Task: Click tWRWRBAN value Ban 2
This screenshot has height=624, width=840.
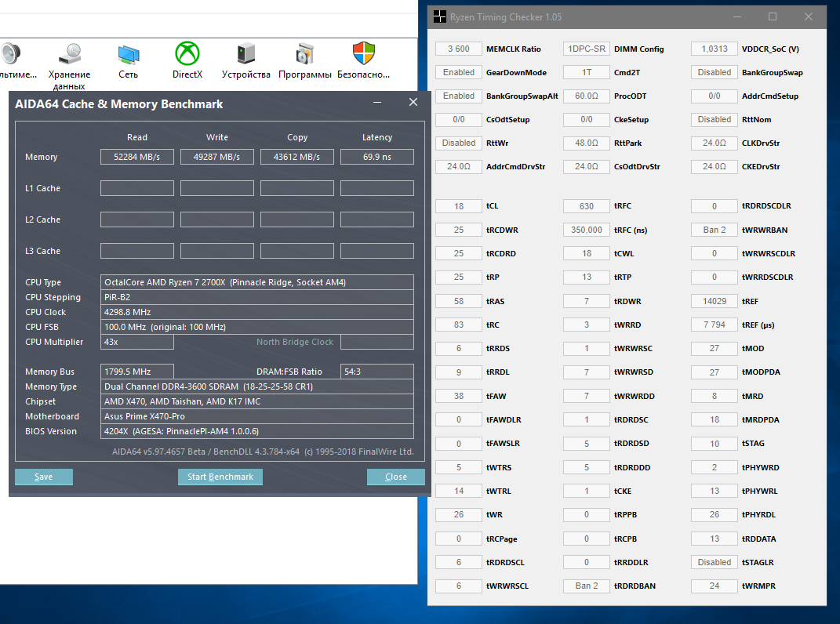Action: point(714,230)
